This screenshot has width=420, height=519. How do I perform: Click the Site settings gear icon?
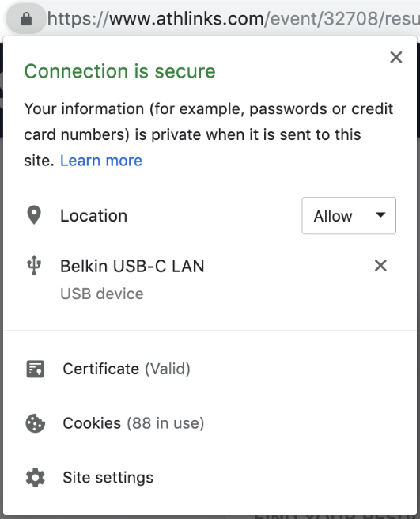(x=35, y=477)
